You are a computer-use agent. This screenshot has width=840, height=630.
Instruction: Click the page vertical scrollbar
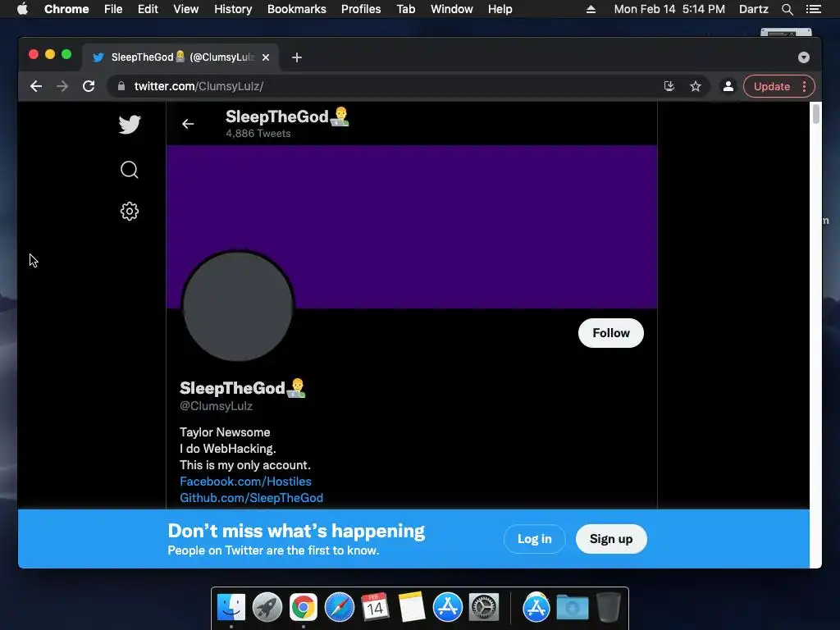coord(815,115)
